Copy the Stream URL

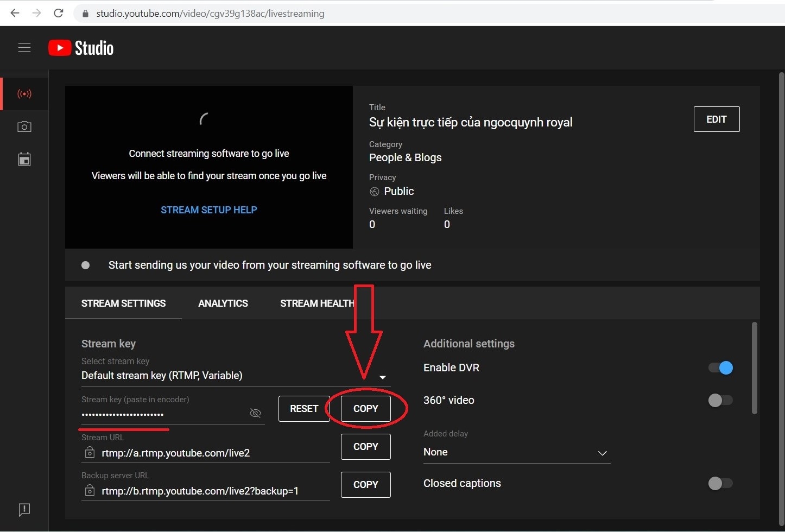(365, 447)
